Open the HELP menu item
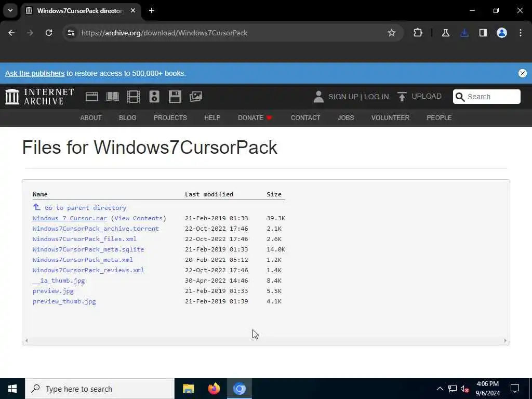This screenshot has width=532, height=399. 212,118
